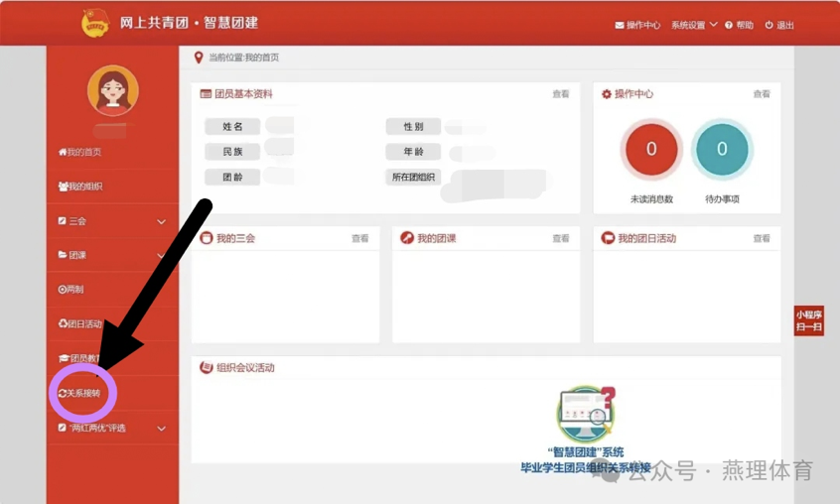Open 关系接转 in the sidebar
This screenshot has width=840, height=504.
pyautogui.click(x=80, y=394)
